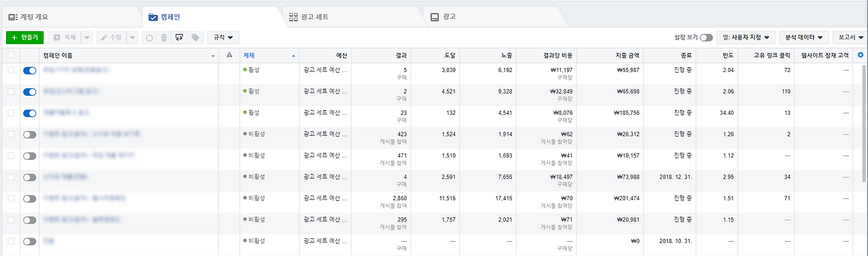868x256 pixels.
Task: Click the warning triangle column header icon
Action: (x=229, y=55)
